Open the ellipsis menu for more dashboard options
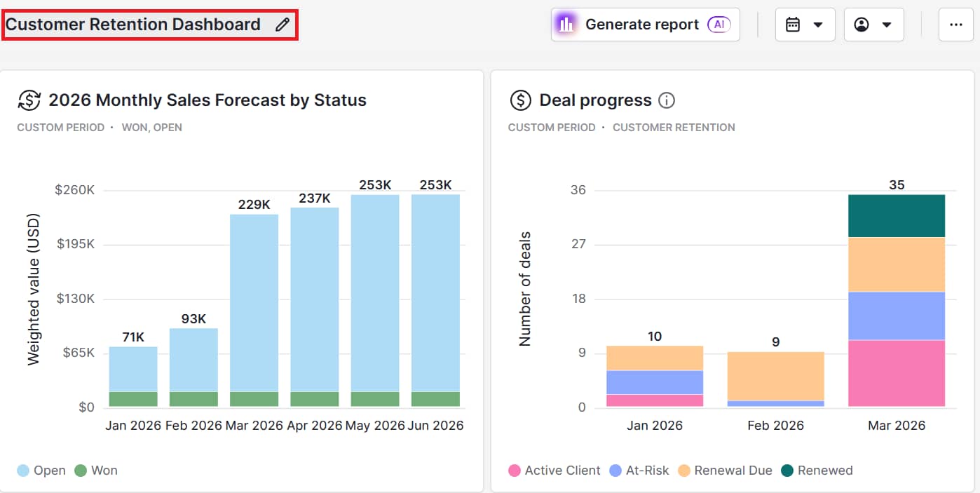This screenshot has height=493, width=980. 955,24
